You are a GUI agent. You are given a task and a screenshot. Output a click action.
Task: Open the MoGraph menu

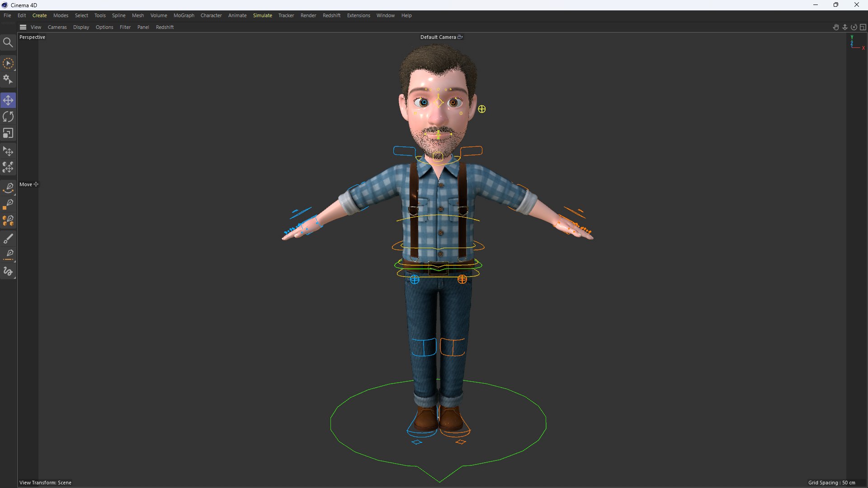point(184,15)
